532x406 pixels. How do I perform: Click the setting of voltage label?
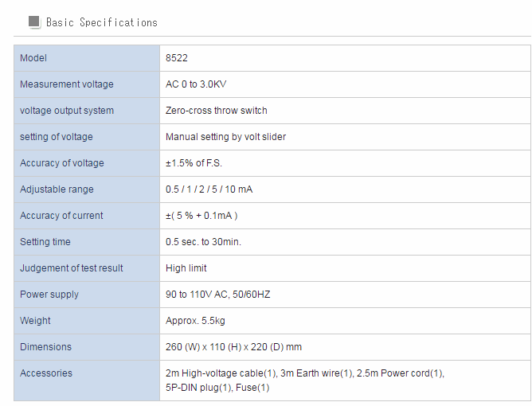56,137
